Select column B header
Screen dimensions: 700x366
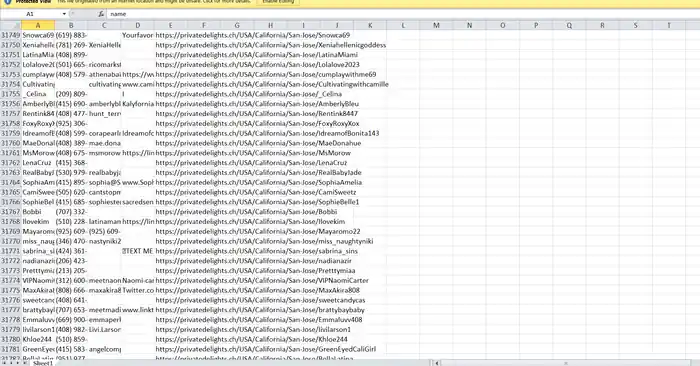coord(71,25)
